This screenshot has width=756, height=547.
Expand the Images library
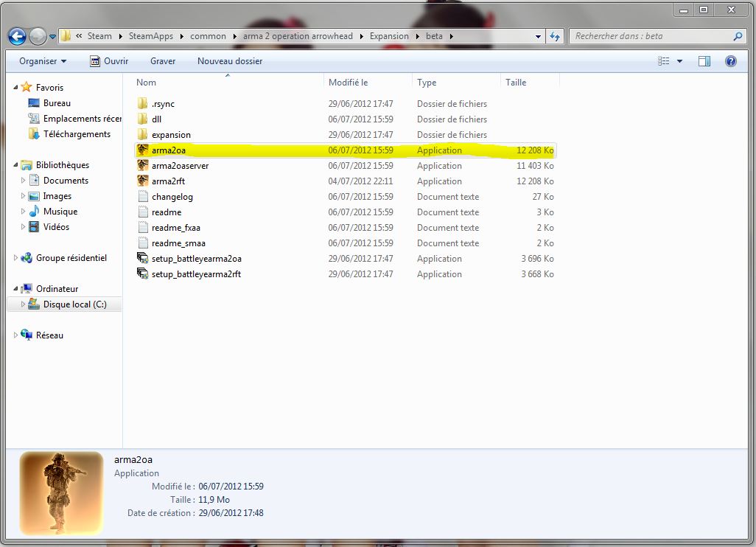pyautogui.click(x=23, y=196)
